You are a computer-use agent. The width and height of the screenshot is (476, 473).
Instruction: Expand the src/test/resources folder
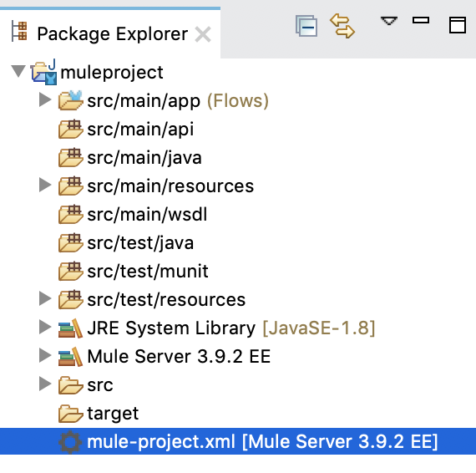[x=45, y=298]
